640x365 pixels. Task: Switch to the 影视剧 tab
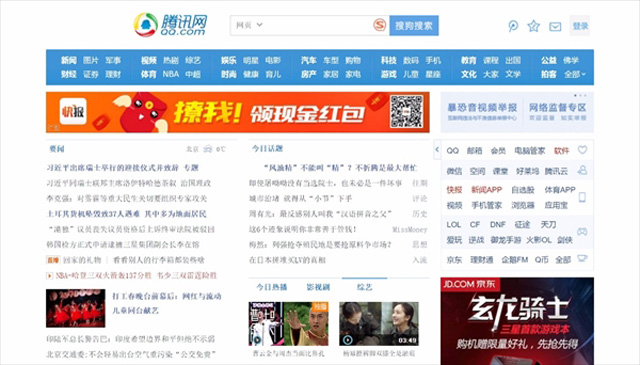[318, 287]
